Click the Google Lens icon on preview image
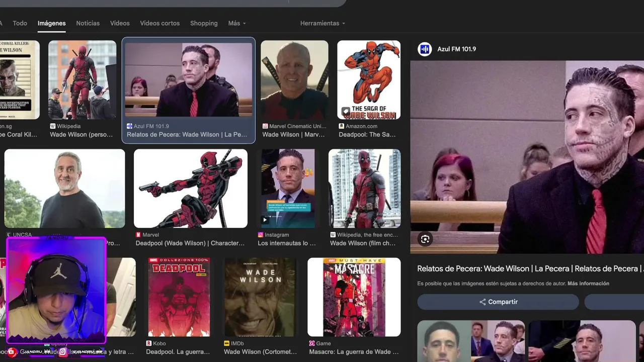Viewport: 644px width, 362px height. (425, 239)
